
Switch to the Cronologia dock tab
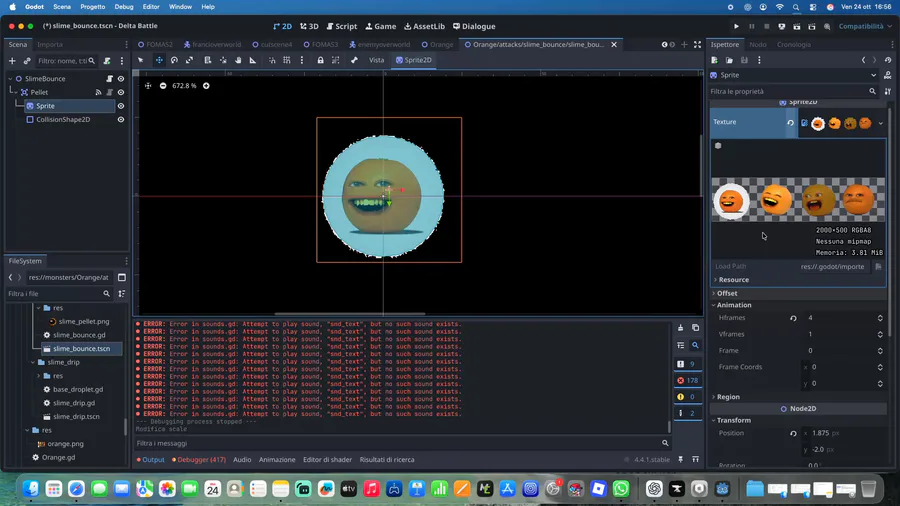[x=794, y=45]
